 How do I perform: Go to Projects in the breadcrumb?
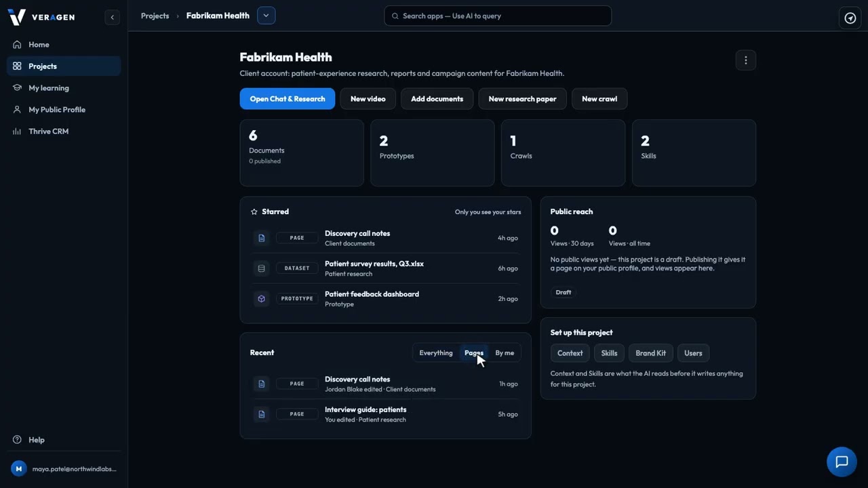point(155,16)
